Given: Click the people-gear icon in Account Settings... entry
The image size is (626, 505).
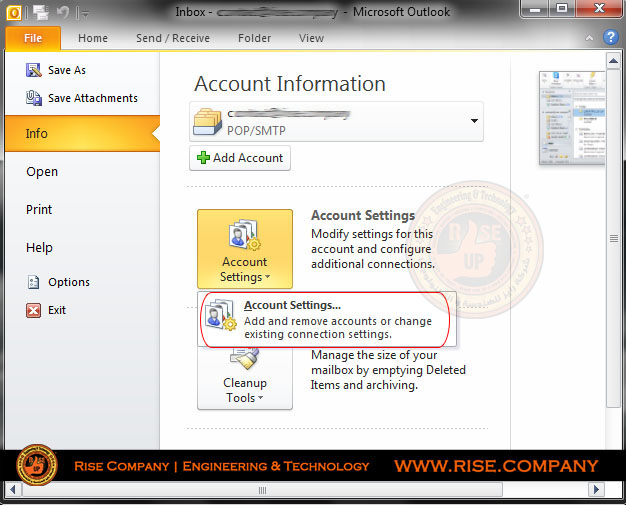Looking at the screenshot, I should click(220, 315).
